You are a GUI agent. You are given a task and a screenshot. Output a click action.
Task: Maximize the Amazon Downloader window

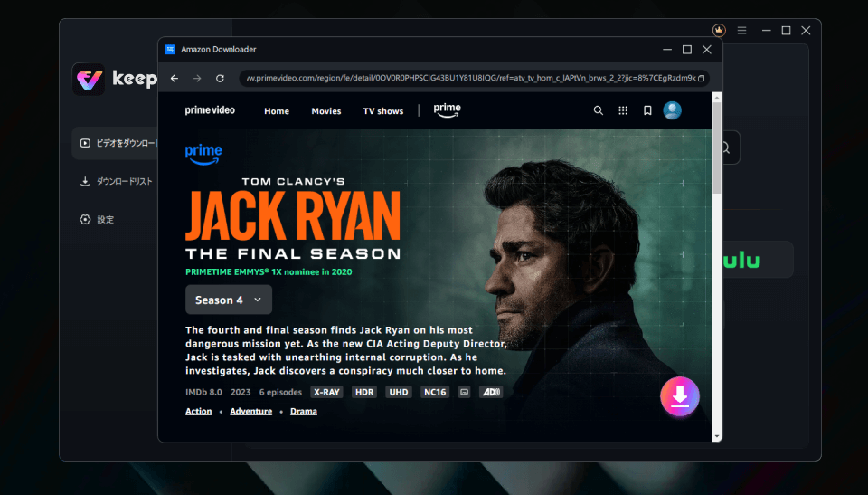pos(687,50)
